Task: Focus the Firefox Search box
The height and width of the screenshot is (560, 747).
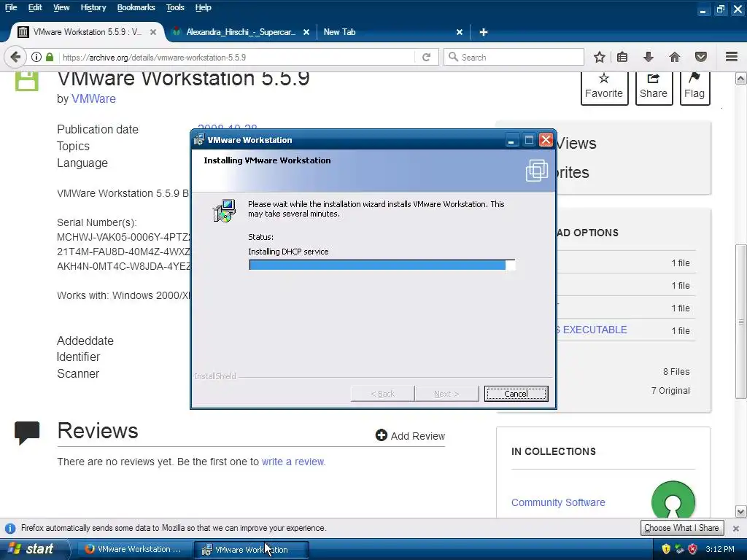Action: [514, 57]
